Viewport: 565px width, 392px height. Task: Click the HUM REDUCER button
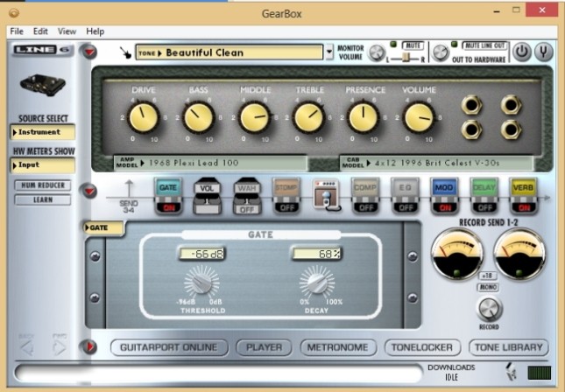43,185
